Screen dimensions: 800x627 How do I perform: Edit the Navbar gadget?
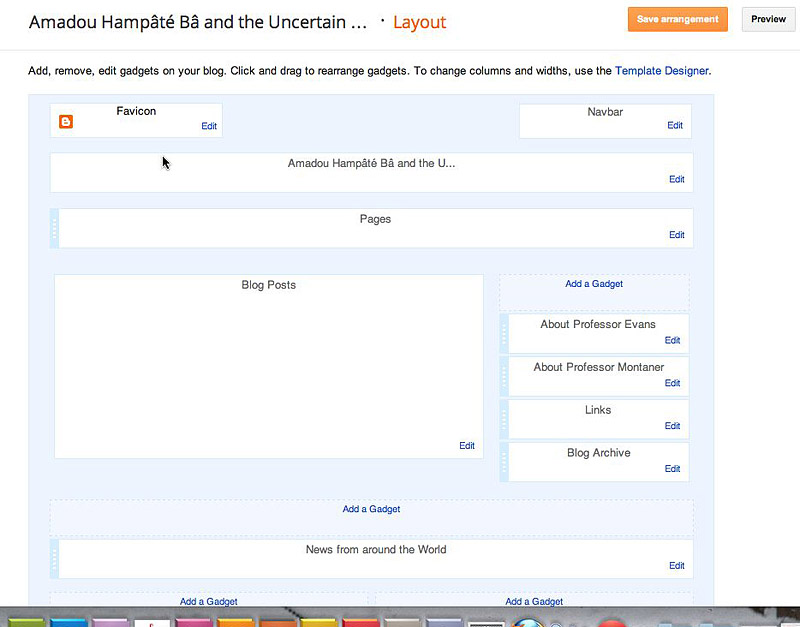pos(675,126)
